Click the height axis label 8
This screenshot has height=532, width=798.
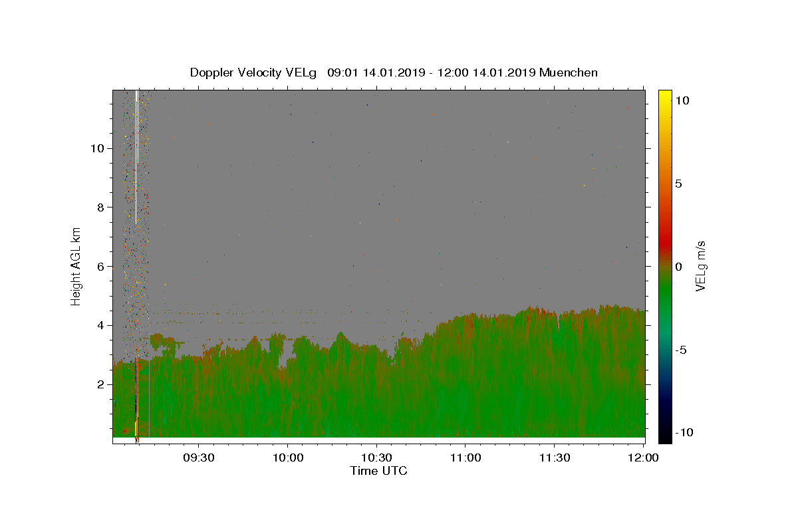pyautogui.click(x=100, y=207)
